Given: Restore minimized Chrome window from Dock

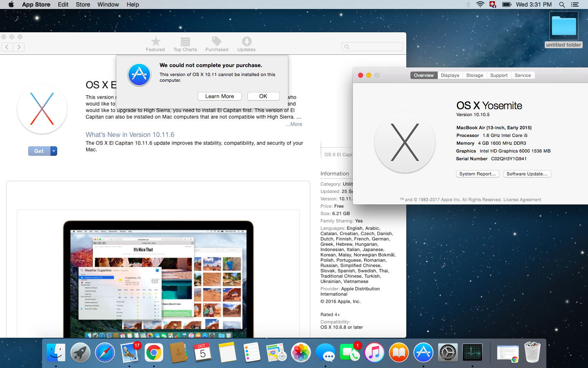Looking at the screenshot, I should tap(508, 353).
